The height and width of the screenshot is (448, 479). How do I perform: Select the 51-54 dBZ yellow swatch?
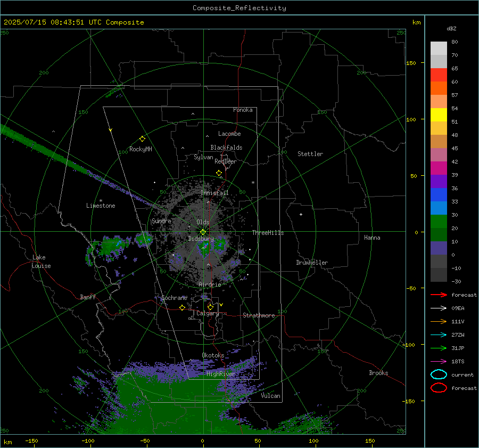[x=439, y=115]
